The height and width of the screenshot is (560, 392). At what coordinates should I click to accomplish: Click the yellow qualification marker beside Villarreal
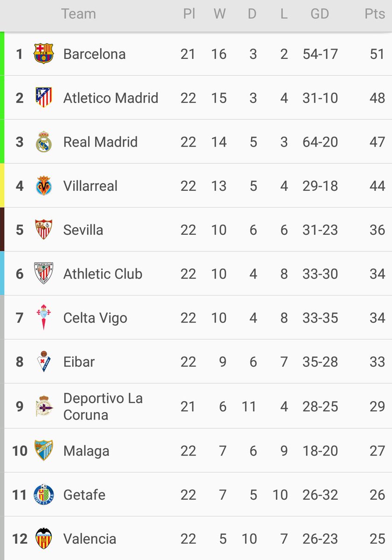click(2, 186)
